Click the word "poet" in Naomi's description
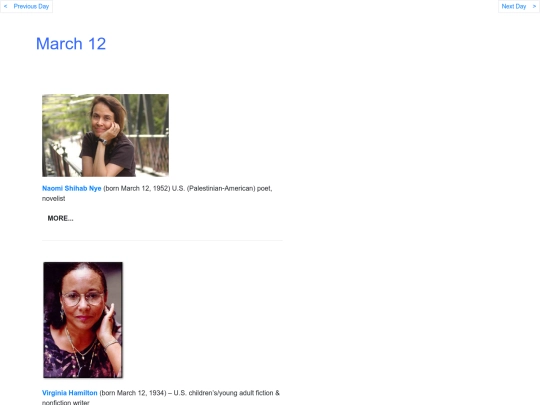 [x=264, y=188]
